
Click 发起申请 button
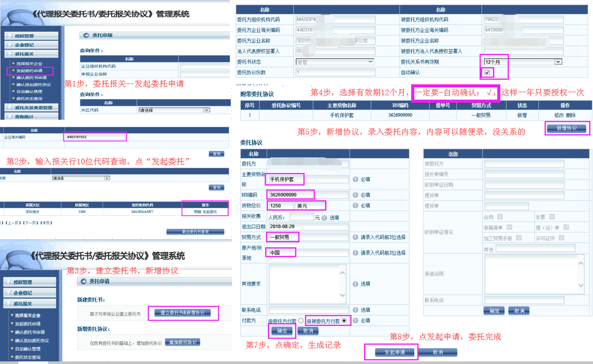pos(394,352)
